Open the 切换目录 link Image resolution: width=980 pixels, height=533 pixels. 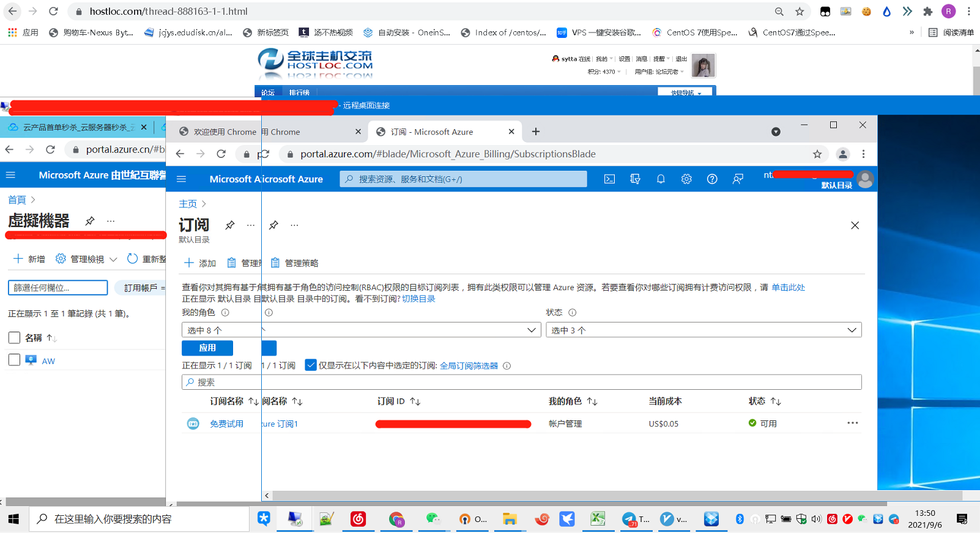(418, 299)
